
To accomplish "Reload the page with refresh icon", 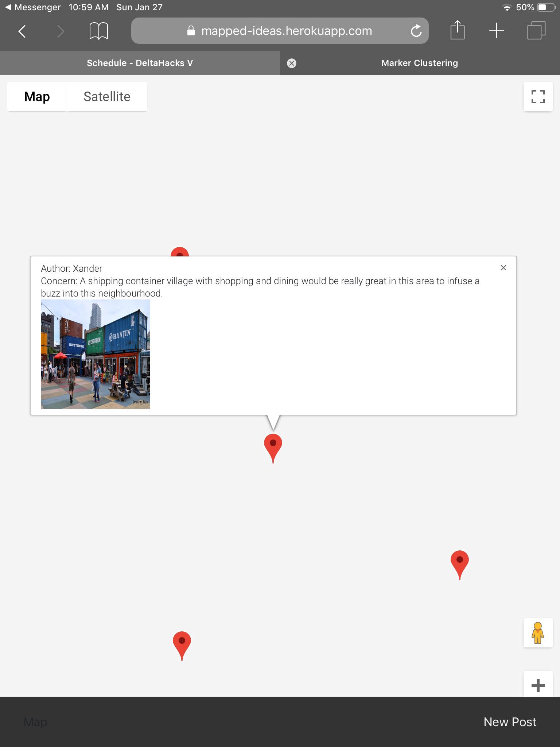I will [x=416, y=31].
